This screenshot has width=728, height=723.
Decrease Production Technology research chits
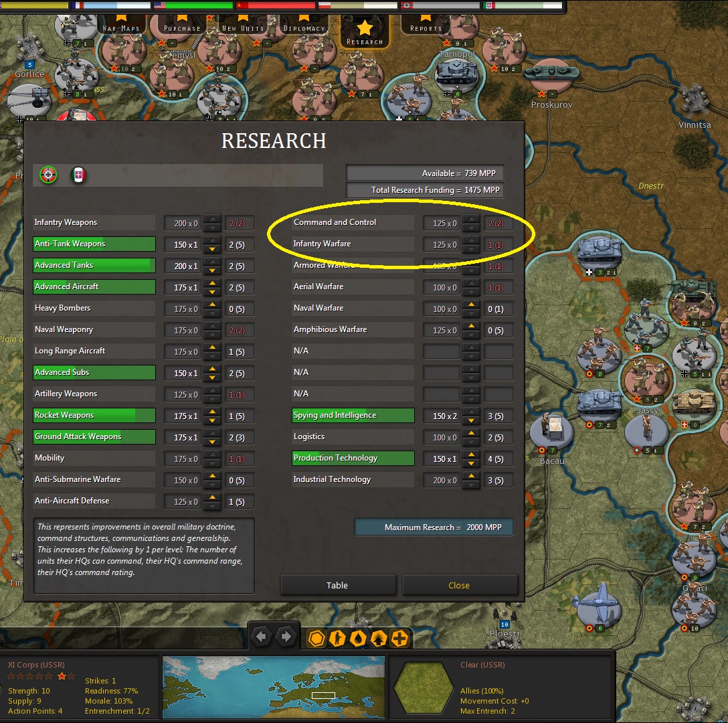coord(471,463)
